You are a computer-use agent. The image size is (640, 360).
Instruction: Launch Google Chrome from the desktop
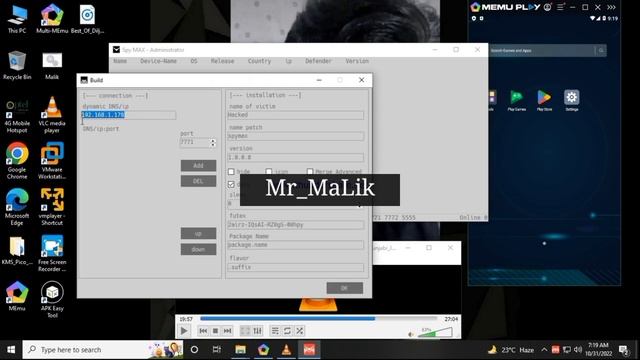pos(17,161)
